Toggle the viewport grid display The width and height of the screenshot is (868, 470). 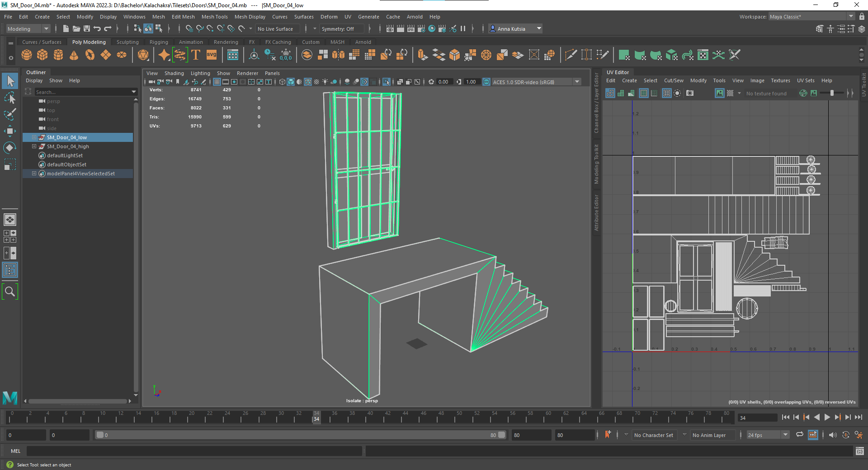(x=217, y=82)
